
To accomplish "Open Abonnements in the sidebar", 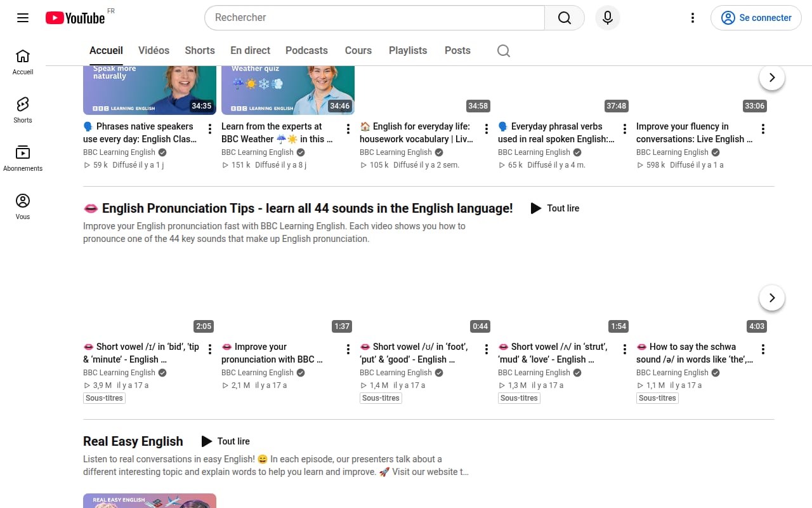I will pyautogui.click(x=23, y=158).
